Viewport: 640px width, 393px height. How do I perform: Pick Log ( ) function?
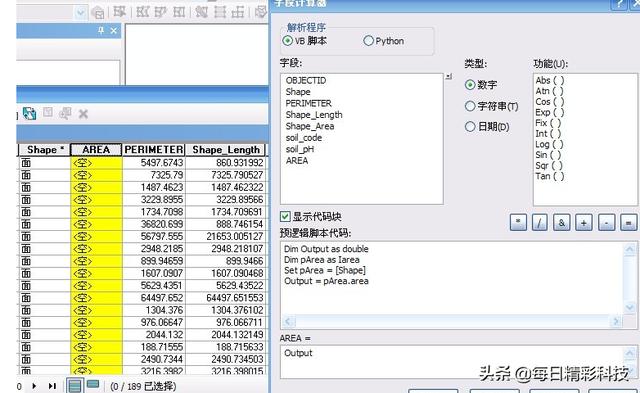click(x=549, y=144)
